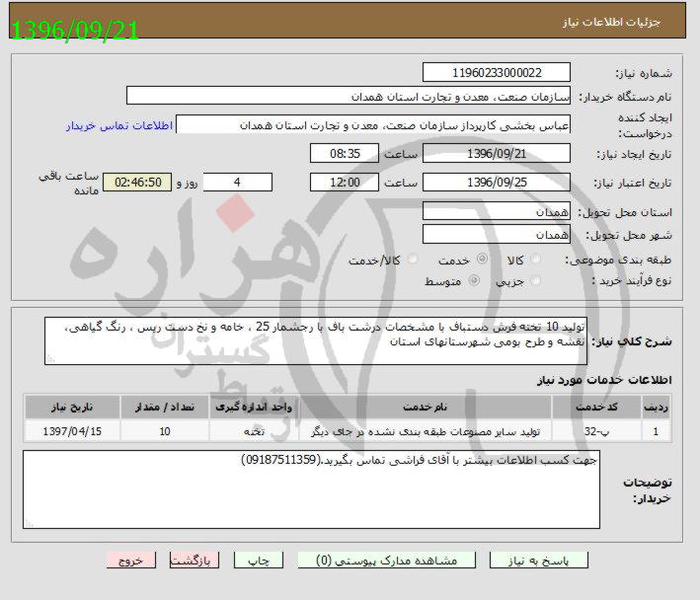Click the خروج exit button
The height and width of the screenshot is (600, 700).
(x=131, y=560)
